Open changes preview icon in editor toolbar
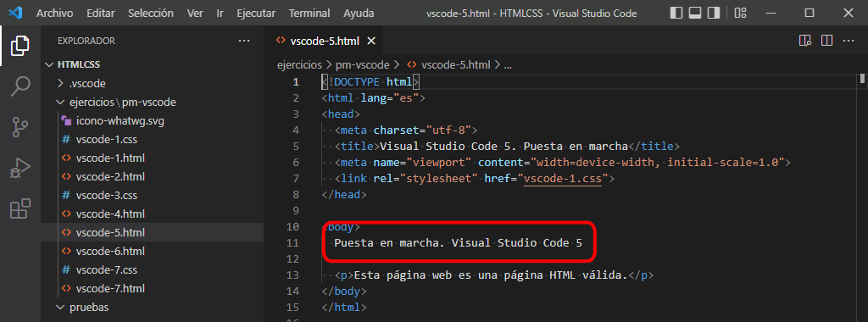868x322 pixels. (x=805, y=41)
